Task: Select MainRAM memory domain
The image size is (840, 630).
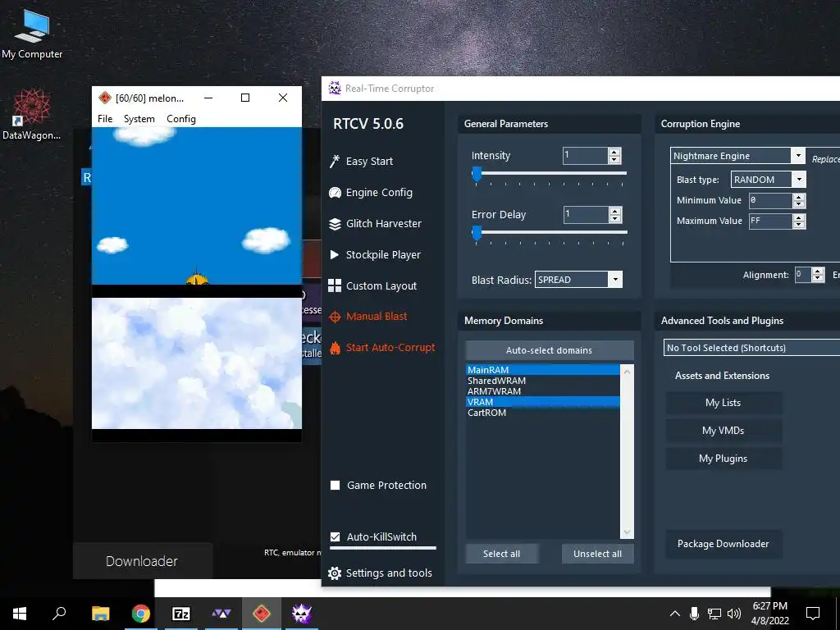Action: click(x=543, y=370)
